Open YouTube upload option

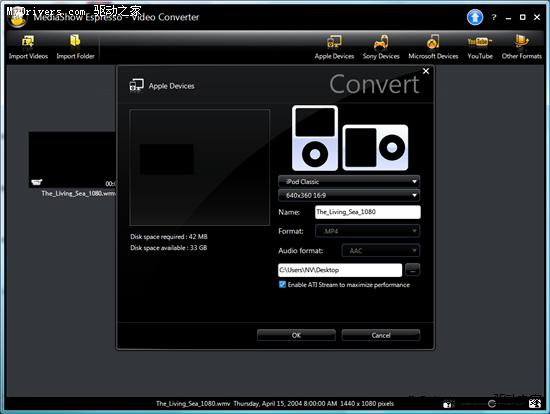[479, 47]
